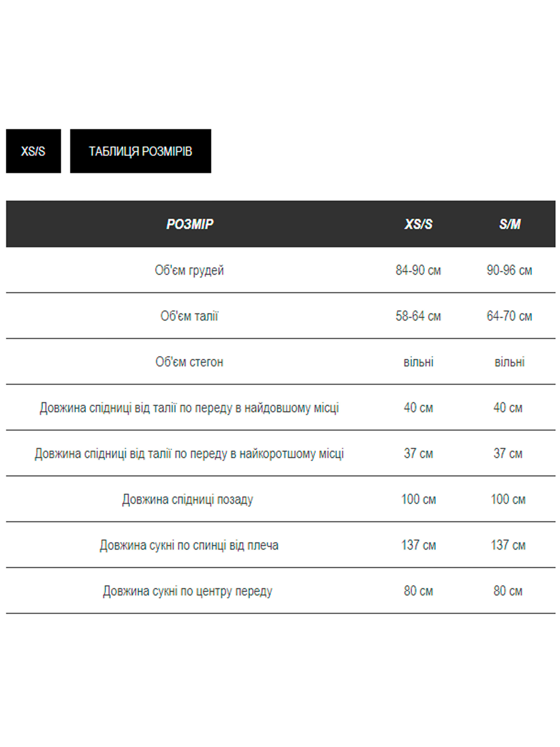
Task: Click the black XS/S size button
Action: click(x=33, y=151)
